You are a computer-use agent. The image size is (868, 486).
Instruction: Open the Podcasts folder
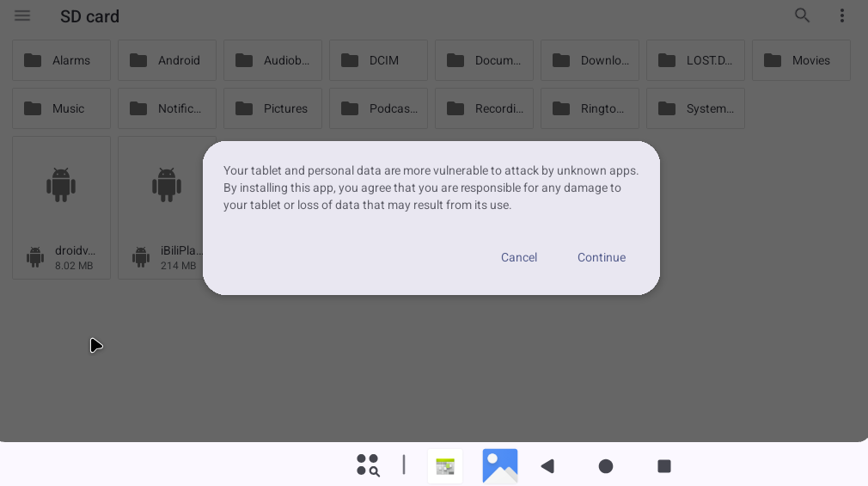(x=379, y=108)
